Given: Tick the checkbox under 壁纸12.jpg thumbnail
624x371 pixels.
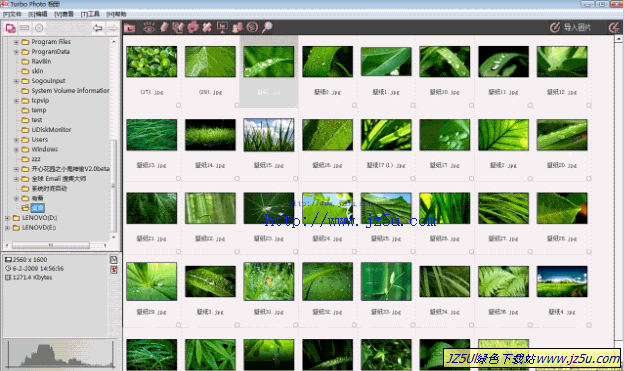Looking at the screenshot, I should pyautogui.click(x=589, y=105).
